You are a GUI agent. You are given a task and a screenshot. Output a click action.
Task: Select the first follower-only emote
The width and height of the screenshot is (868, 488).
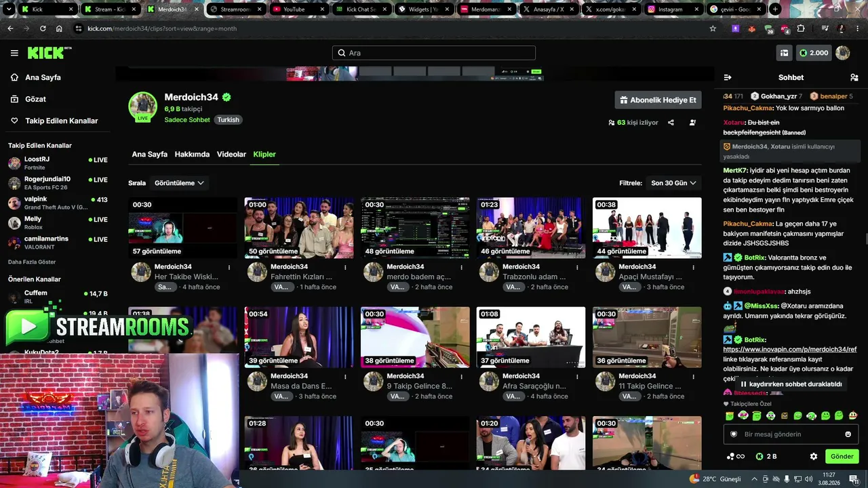(730, 415)
